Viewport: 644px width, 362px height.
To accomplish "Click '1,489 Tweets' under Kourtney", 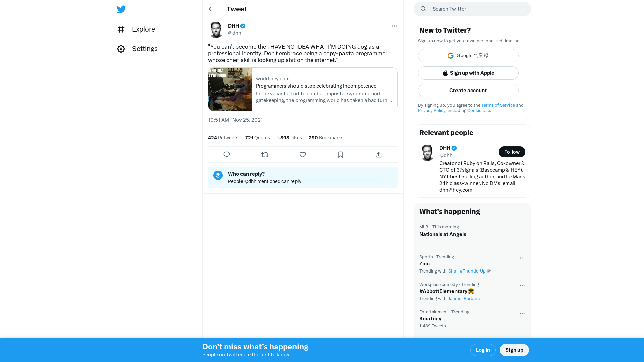I will coord(433,326).
